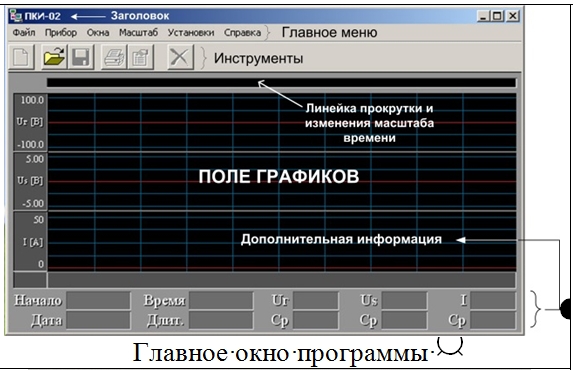The image size is (573, 370).
Task: Click the Длит. field
Action: pyautogui.click(x=221, y=320)
